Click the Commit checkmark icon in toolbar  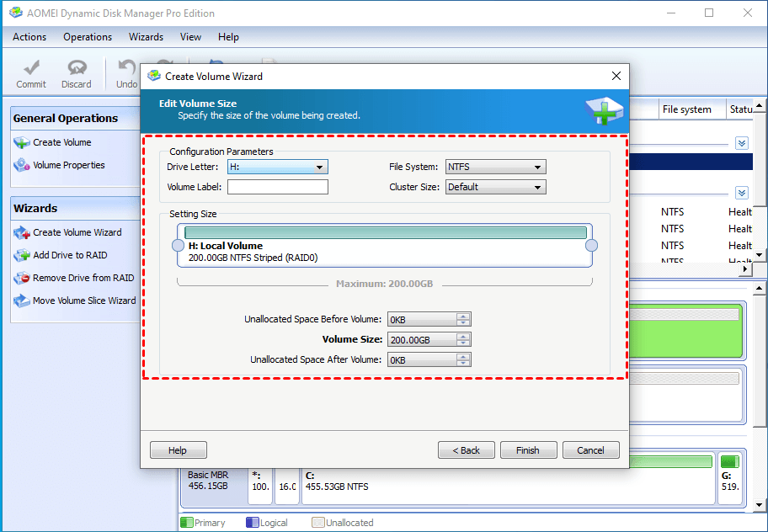pyautogui.click(x=31, y=67)
